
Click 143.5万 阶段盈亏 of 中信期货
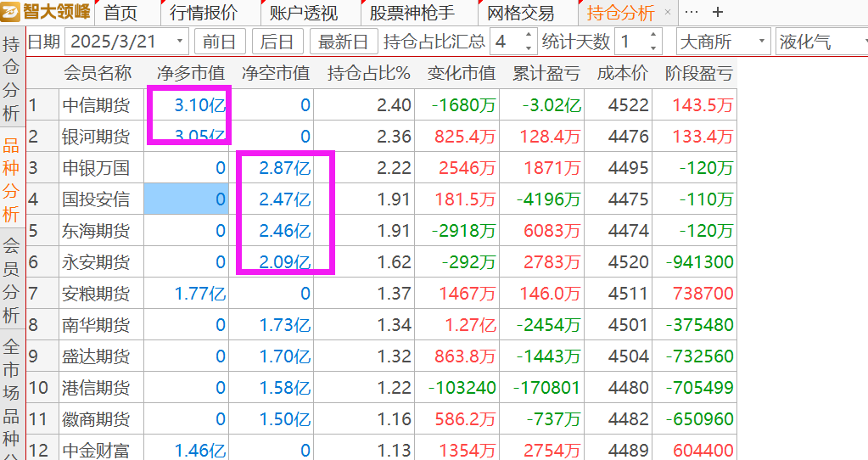pos(703,104)
